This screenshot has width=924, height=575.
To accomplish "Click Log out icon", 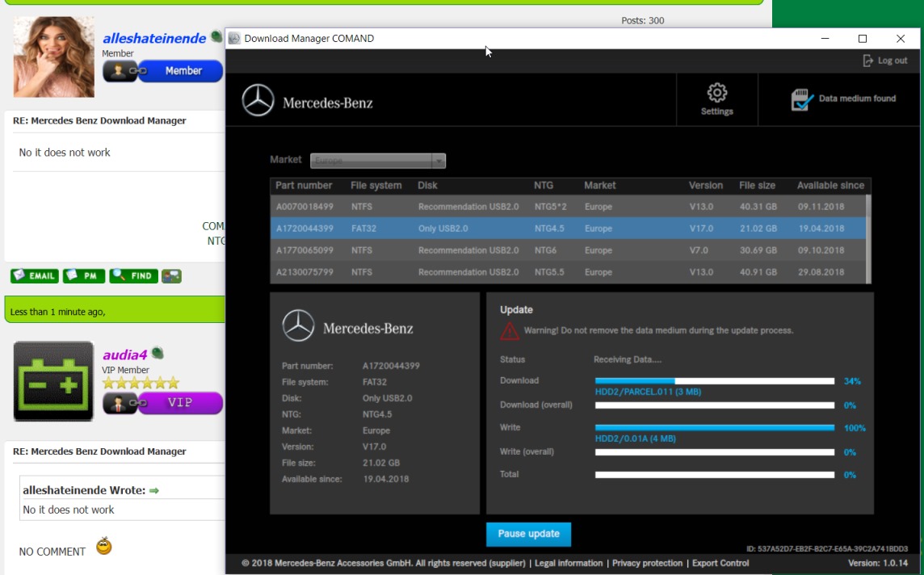I will pos(868,60).
